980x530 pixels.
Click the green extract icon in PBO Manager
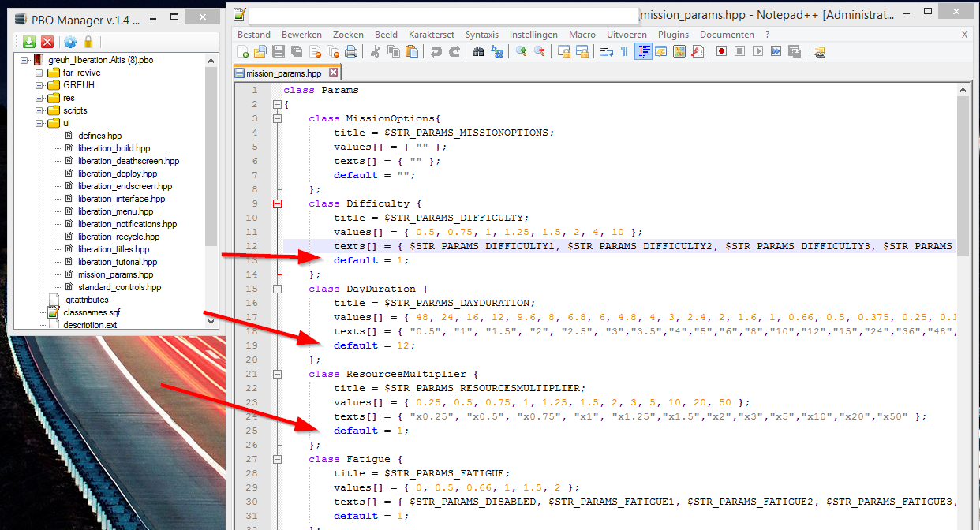click(28, 42)
